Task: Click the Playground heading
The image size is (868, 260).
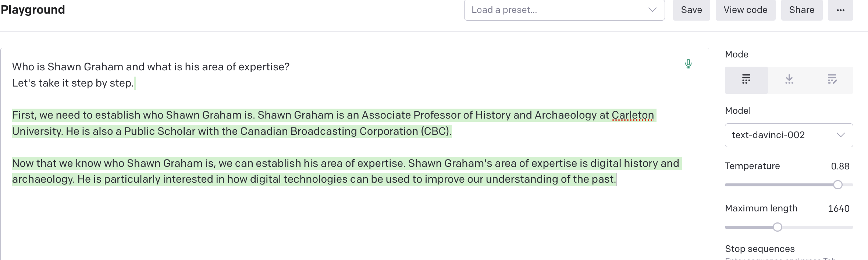Action: 33,10
